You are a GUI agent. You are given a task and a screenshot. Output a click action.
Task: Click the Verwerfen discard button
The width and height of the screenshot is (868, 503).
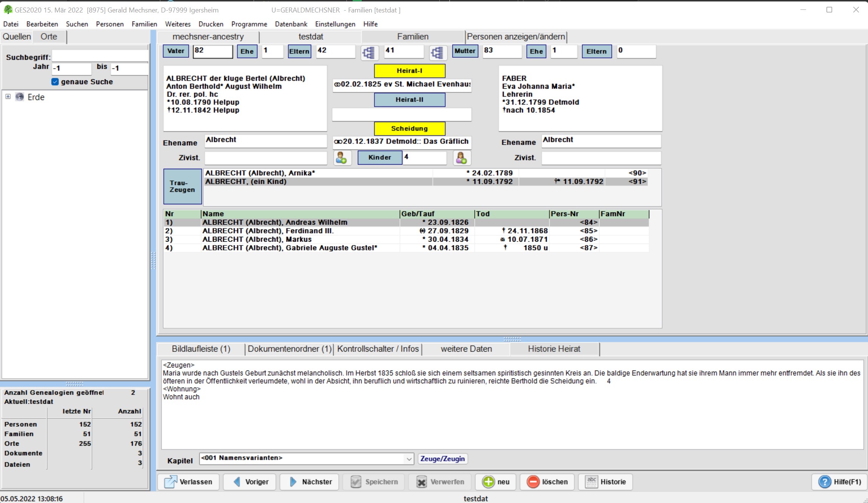[440, 482]
